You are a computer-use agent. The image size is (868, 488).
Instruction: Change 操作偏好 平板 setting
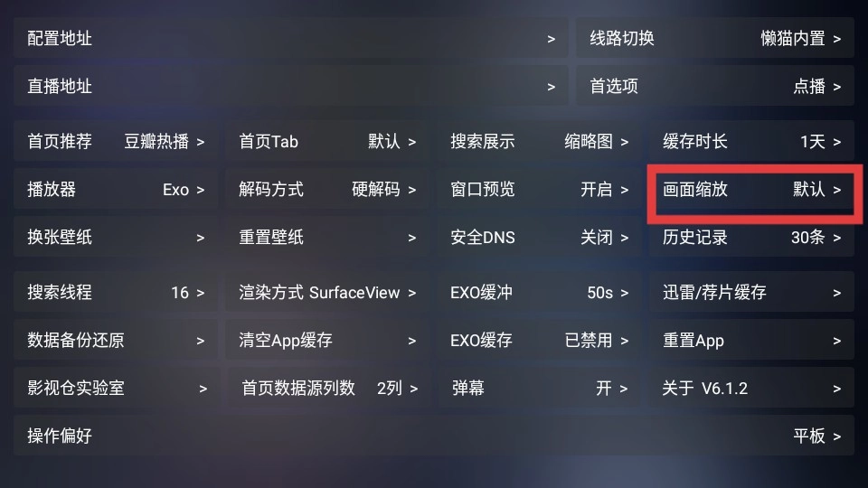point(434,436)
